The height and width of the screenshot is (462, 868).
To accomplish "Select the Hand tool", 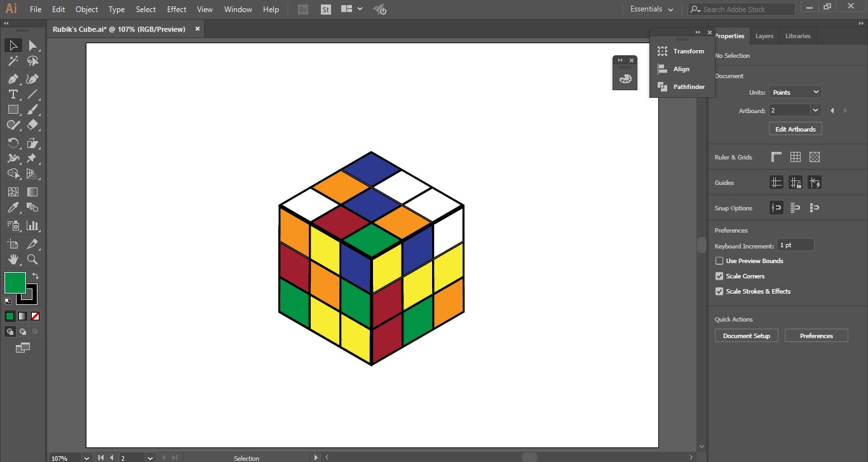I will 13,259.
